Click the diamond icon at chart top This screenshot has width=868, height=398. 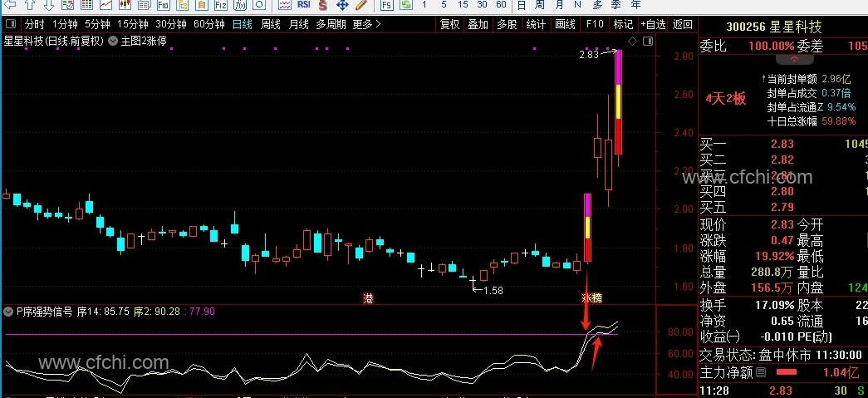click(x=633, y=41)
